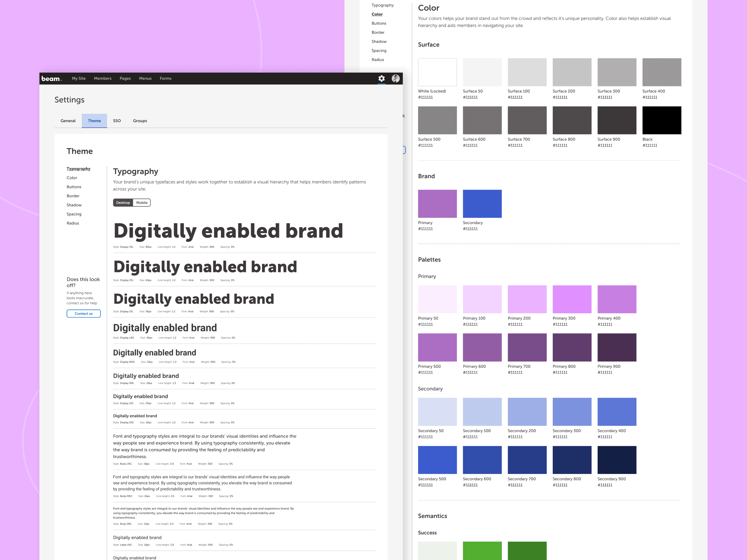Jump to Buttons in theme sidebar

tap(74, 187)
